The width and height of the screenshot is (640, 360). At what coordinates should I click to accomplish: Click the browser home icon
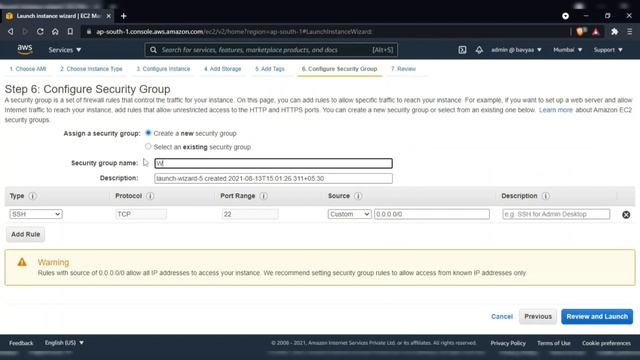(x=55, y=31)
